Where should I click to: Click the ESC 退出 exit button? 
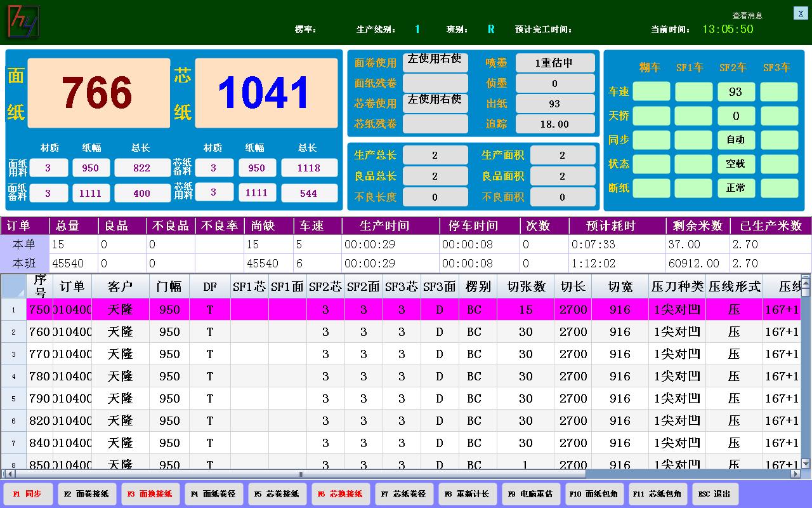click(x=715, y=494)
